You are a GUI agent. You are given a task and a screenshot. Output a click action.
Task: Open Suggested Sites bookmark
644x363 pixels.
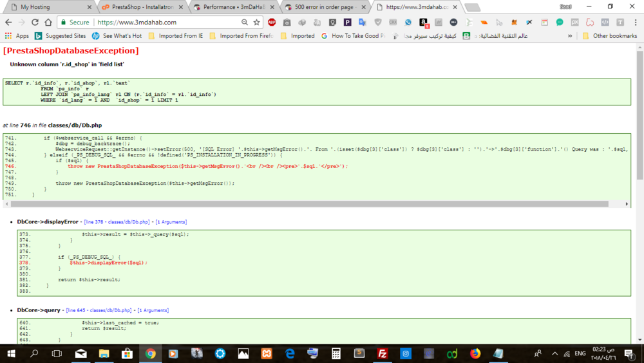[61, 36]
